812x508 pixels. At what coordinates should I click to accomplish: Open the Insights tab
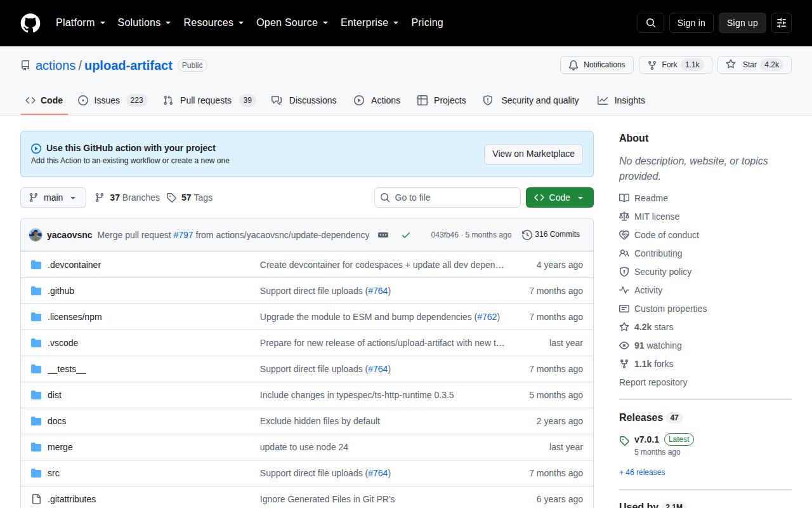(x=621, y=100)
